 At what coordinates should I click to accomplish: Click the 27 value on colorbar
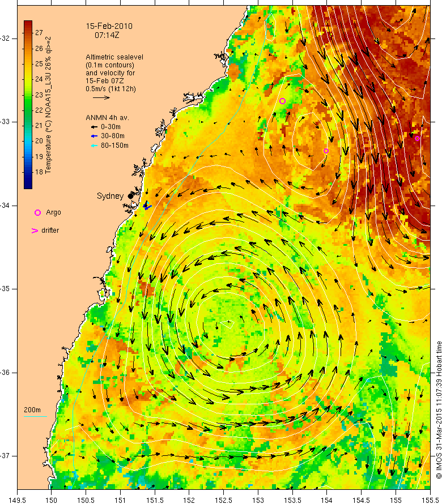39,32
